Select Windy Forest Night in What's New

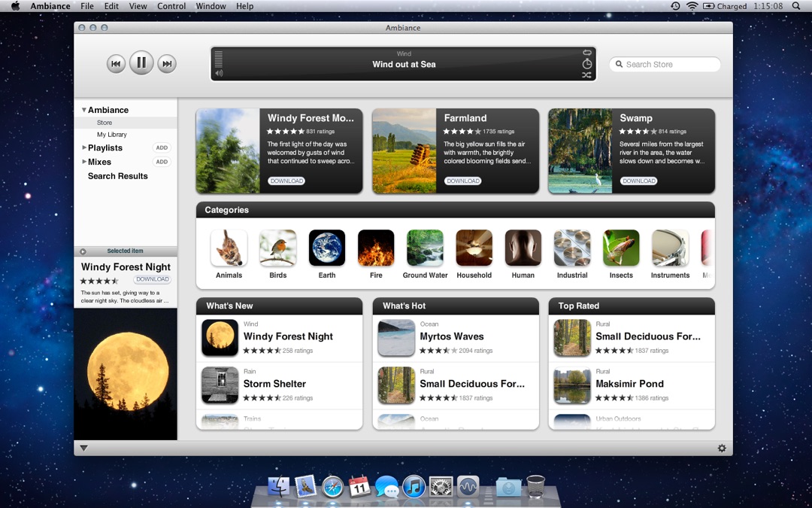279,338
